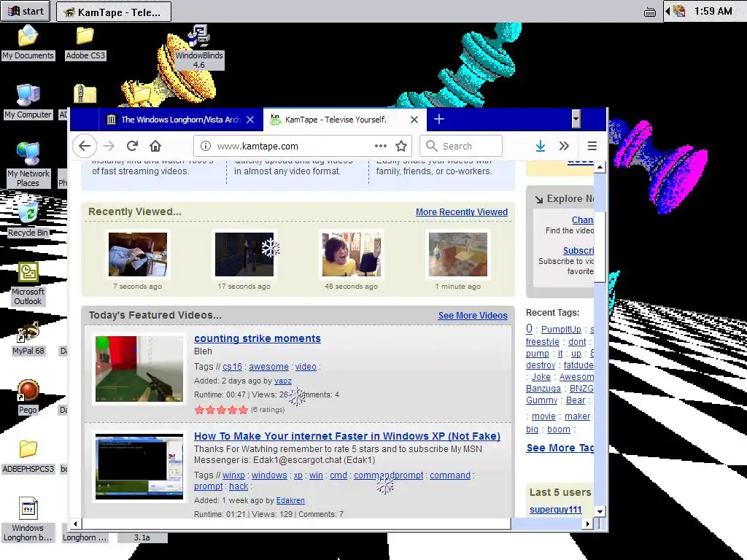747x560 pixels.
Task: Go back with the browser back arrow
Action: [85, 146]
